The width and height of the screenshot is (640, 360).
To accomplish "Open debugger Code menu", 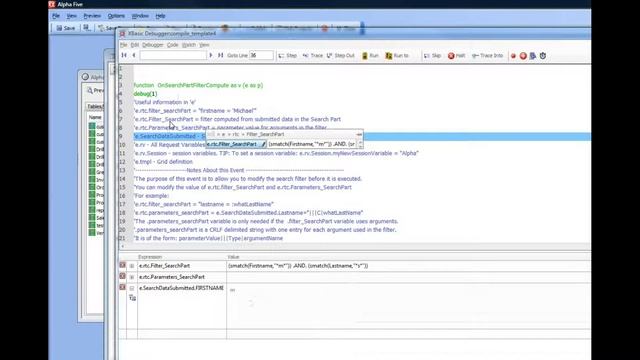I will pyautogui.click(x=173, y=45).
